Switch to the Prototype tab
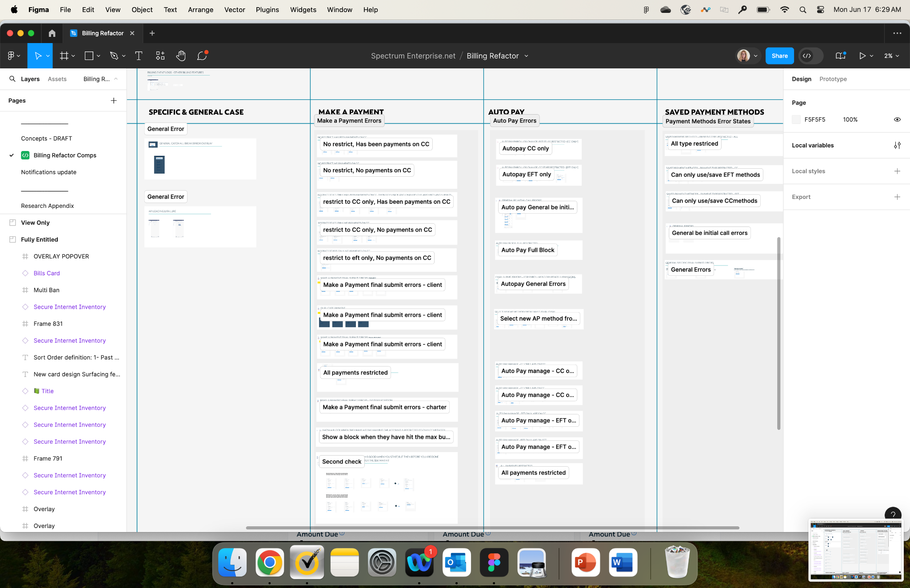Screen dimensions: 910x588 coord(833,79)
